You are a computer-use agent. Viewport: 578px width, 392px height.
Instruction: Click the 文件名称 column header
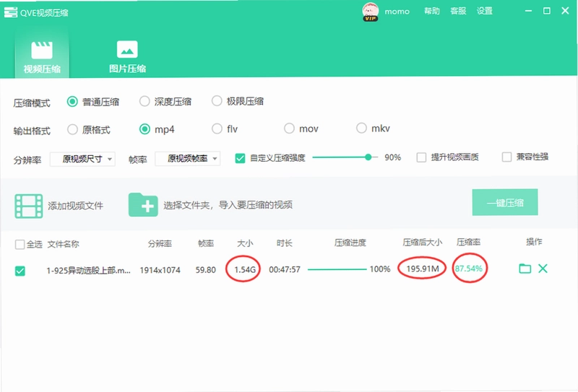[x=64, y=244]
